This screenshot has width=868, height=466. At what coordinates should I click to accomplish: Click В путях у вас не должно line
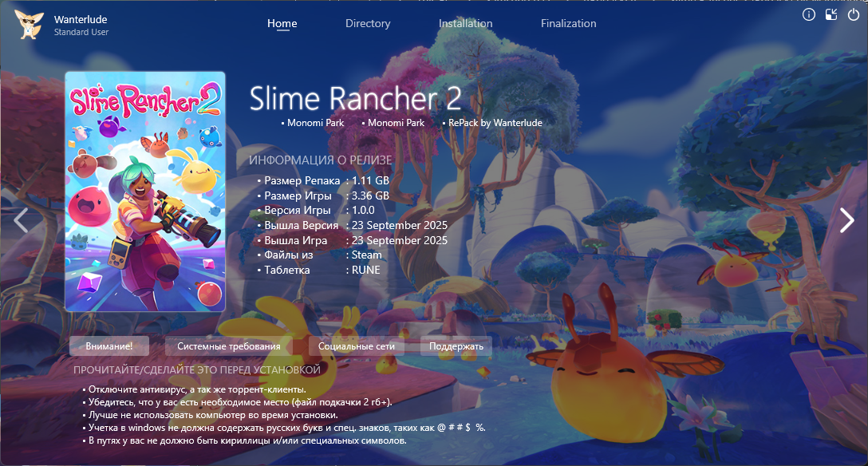point(247,440)
